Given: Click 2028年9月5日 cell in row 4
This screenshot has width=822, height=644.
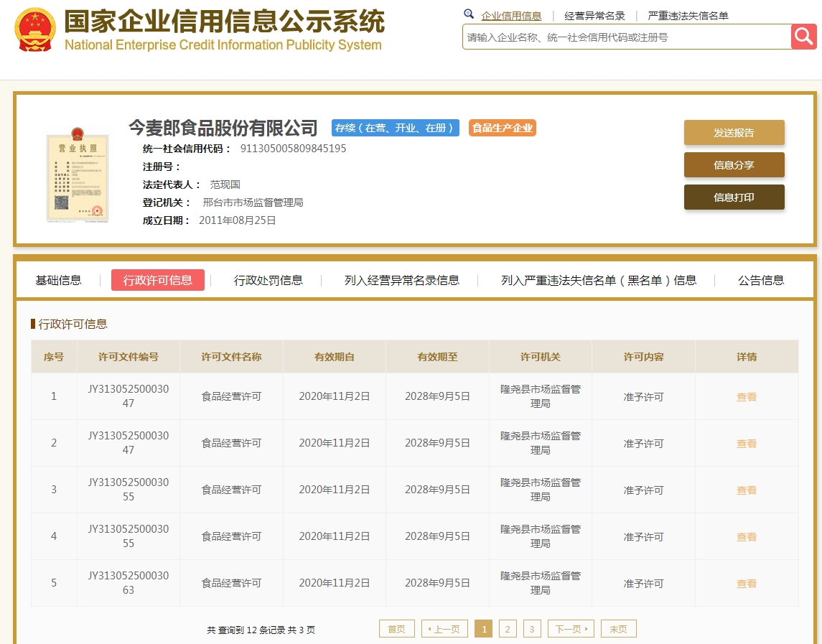Looking at the screenshot, I should click(x=437, y=536).
